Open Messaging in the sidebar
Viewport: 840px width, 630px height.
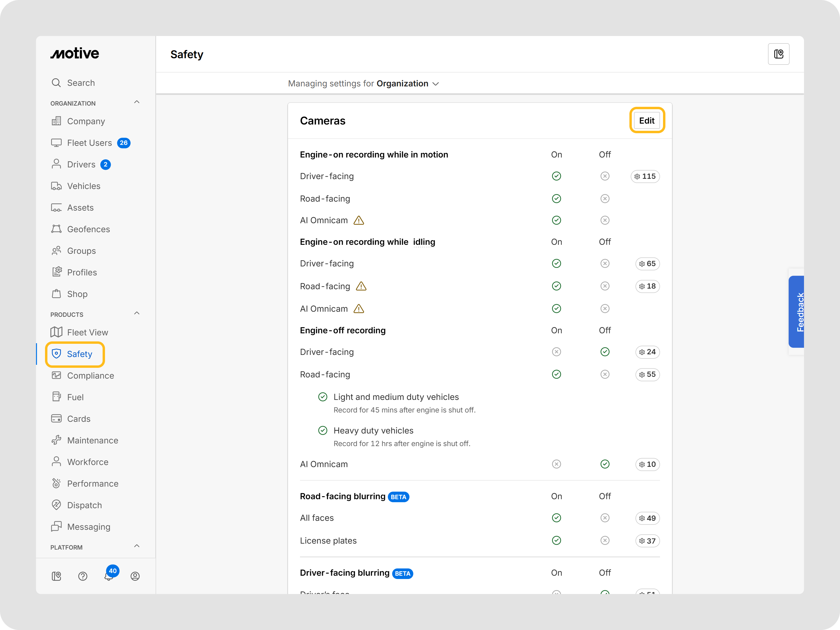tap(81, 527)
